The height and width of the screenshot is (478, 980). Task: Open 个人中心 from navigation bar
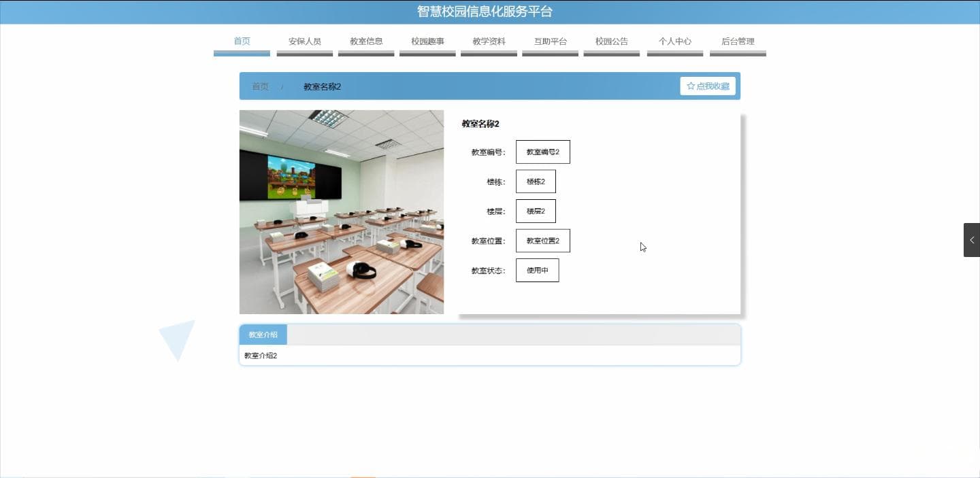(x=674, y=41)
